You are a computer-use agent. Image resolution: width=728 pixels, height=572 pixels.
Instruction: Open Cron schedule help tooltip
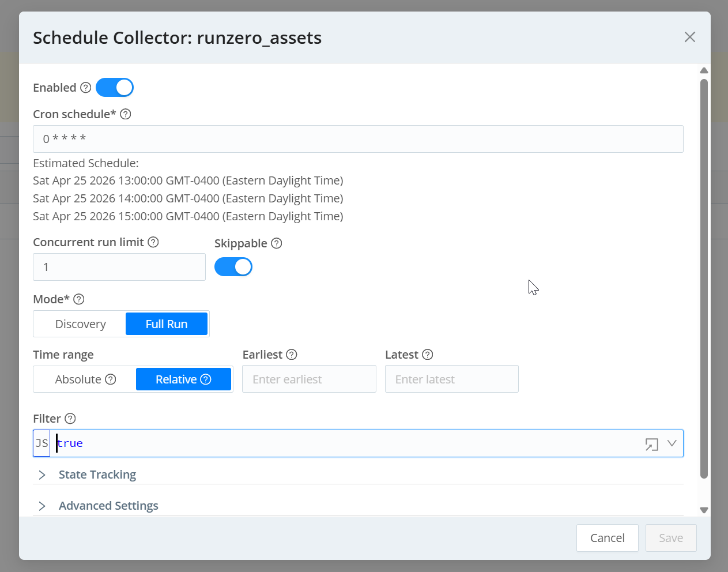pos(125,114)
